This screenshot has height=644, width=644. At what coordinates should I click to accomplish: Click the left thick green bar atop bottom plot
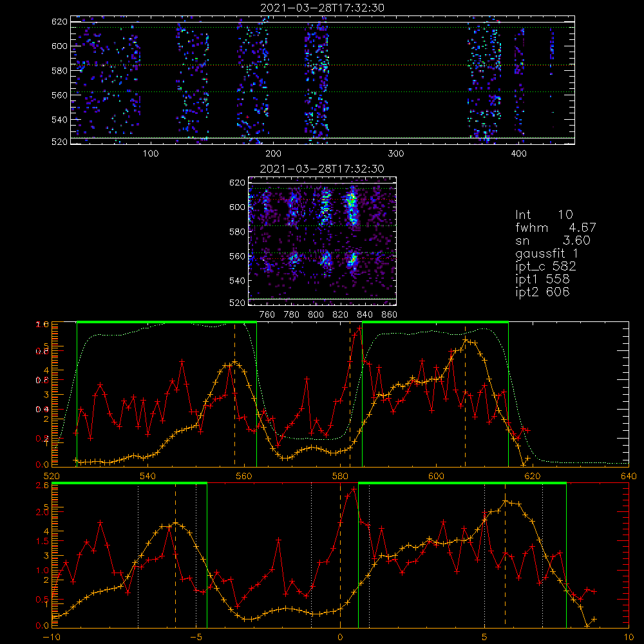click(129, 484)
